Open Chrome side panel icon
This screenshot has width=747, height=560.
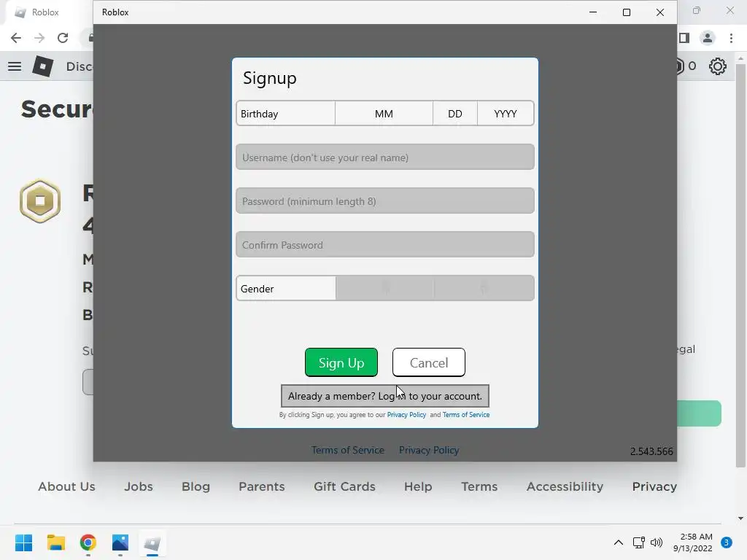[684, 38]
